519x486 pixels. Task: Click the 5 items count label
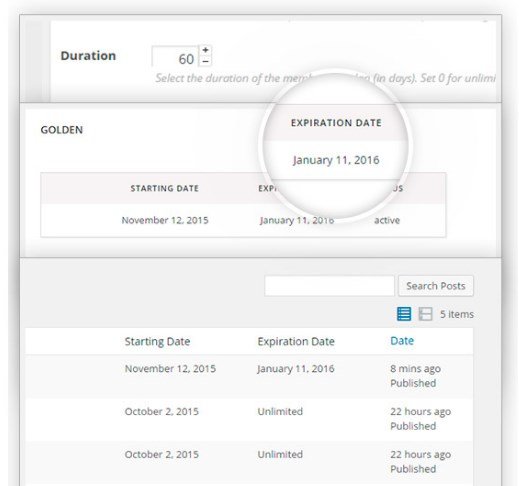(x=457, y=314)
